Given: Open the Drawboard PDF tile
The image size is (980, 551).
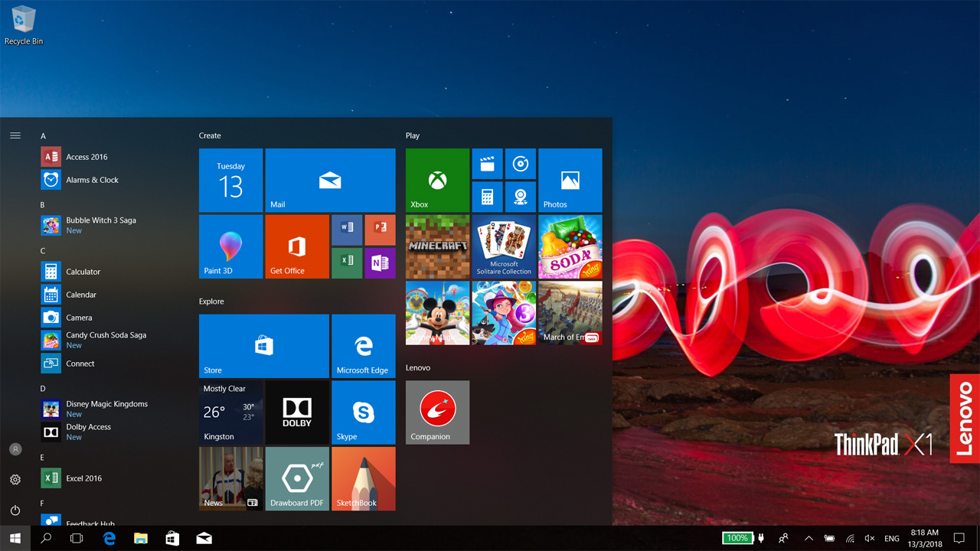Looking at the screenshot, I should (x=297, y=478).
